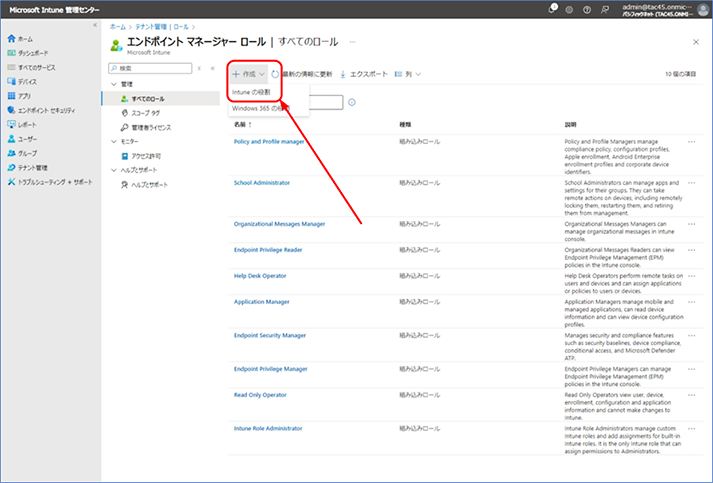Click the ホーム breadcrumb link
This screenshot has width=713, height=483.
coord(117,27)
